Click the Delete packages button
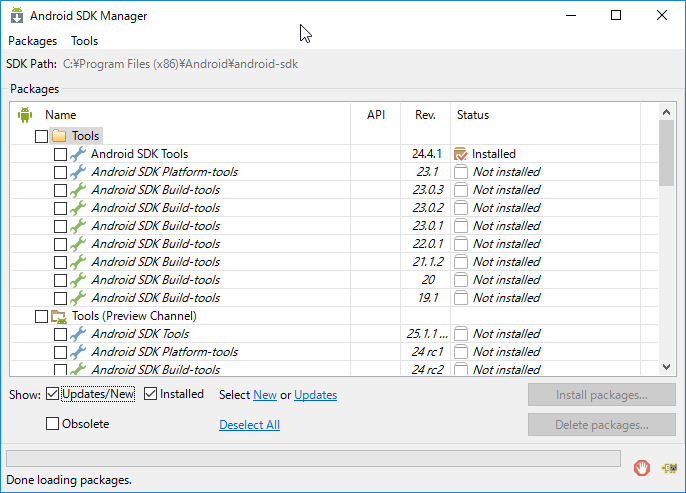686x493 pixels. pos(602,424)
